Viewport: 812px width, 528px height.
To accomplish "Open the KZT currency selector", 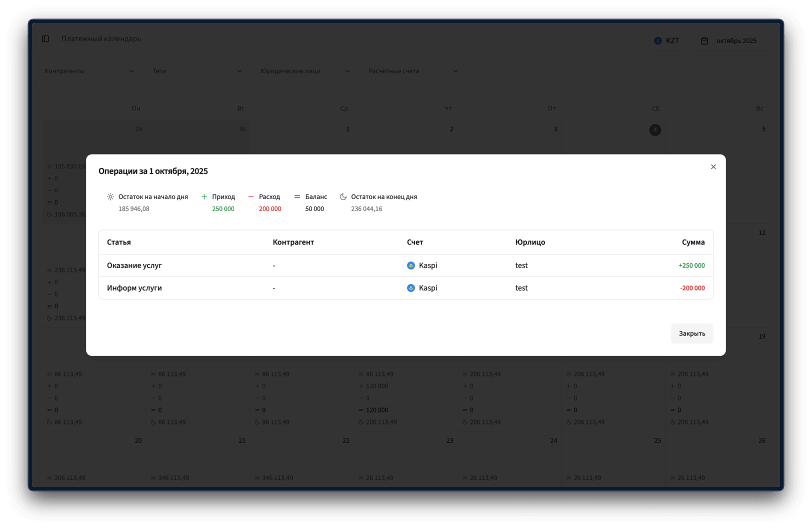I will coord(667,41).
